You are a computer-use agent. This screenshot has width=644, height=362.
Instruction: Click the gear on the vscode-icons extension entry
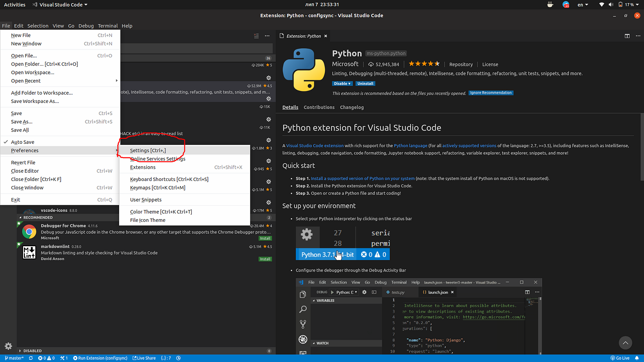click(x=269, y=202)
